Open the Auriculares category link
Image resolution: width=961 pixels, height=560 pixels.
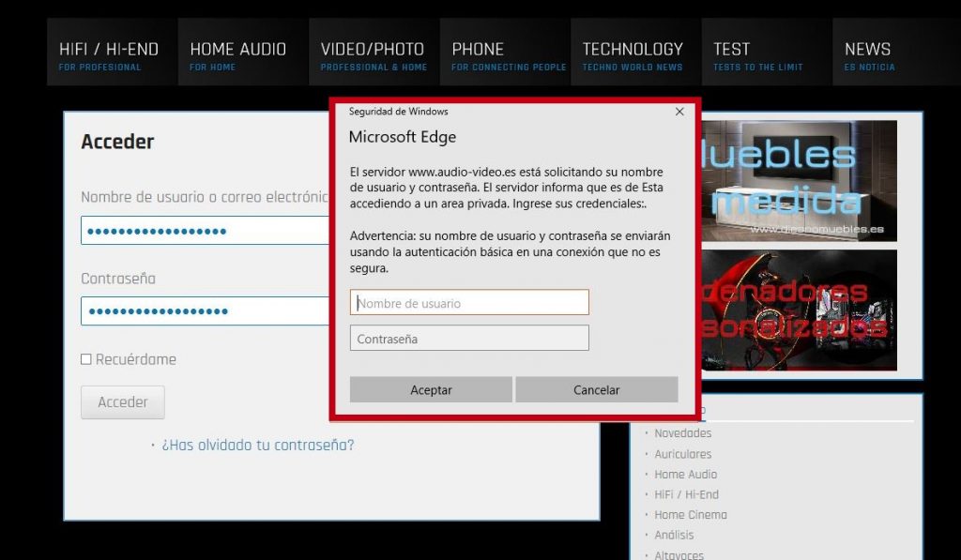pyautogui.click(x=683, y=454)
